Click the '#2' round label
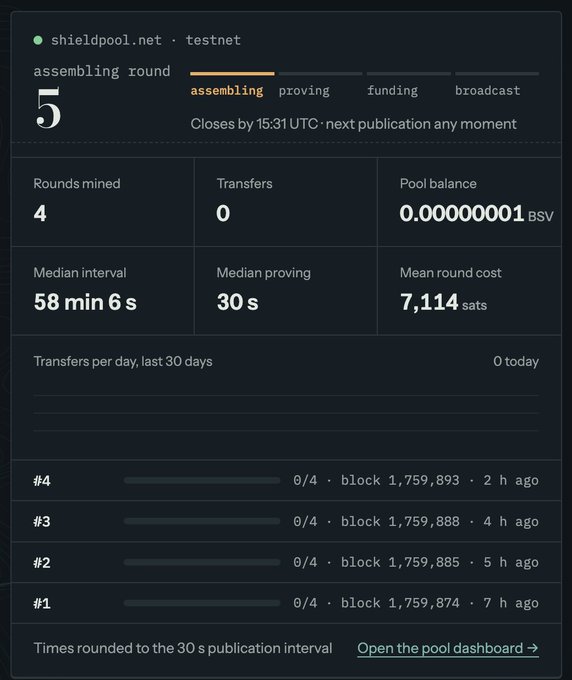This screenshot has width=572, height=680. pos(42,562)
